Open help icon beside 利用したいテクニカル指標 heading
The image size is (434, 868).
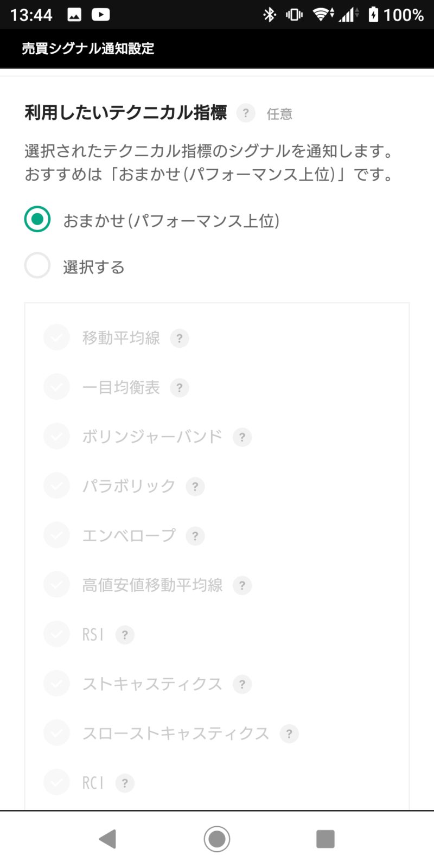(x=246, y=113)
